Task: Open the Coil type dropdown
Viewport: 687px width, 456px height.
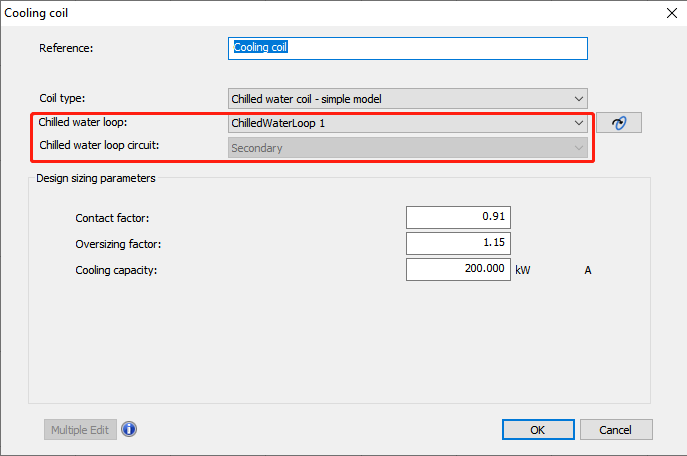Action: [407, 98]
